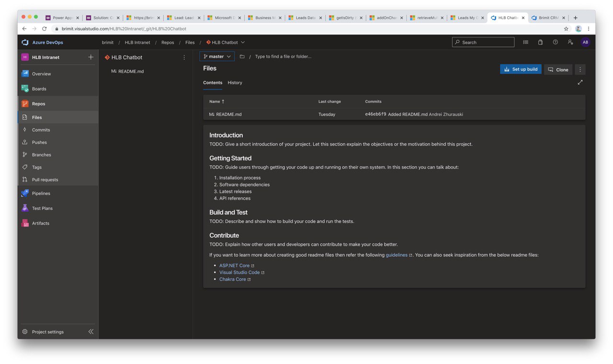Focus the Search box in the header

tap(483, 42)
